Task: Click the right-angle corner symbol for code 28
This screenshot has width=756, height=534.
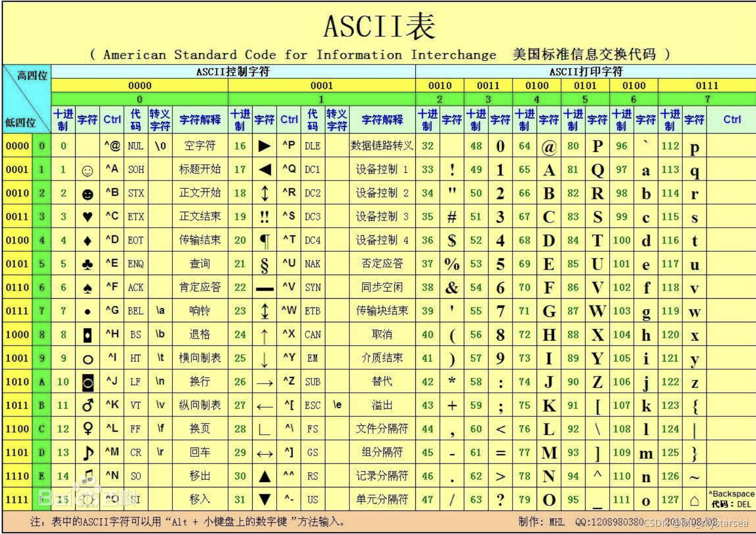Action: coord(264,430)
